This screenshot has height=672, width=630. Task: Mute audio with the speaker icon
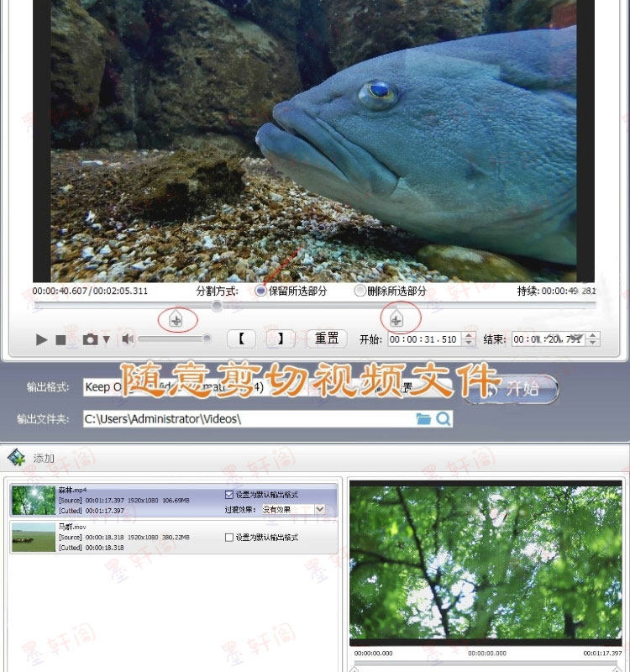128,339
